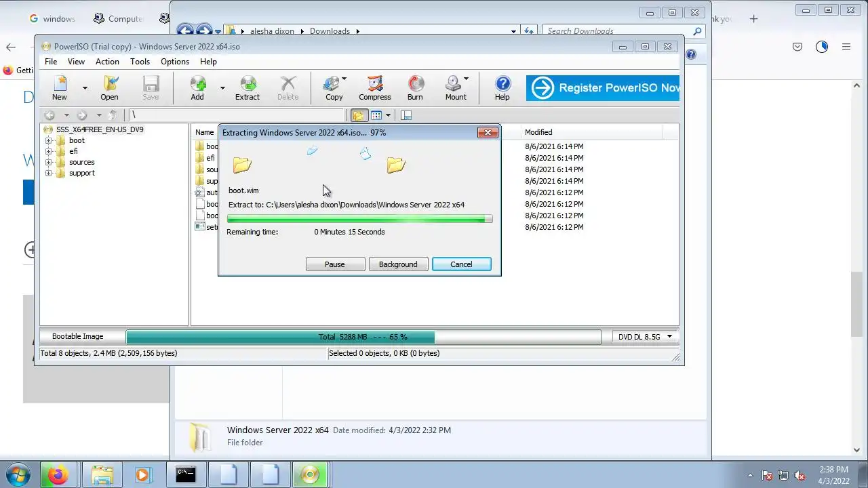Click the Bootable Image status label

coord(78,337)
